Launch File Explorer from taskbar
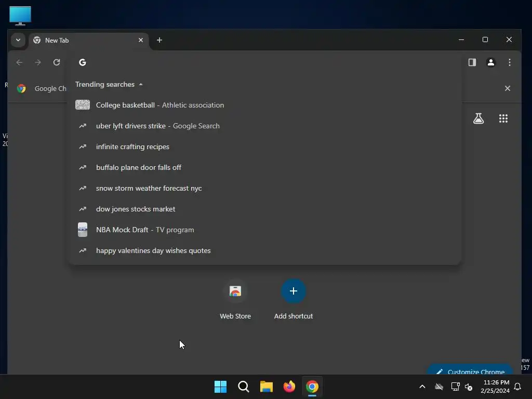This screenshot has width=532, height=399. 267,387
